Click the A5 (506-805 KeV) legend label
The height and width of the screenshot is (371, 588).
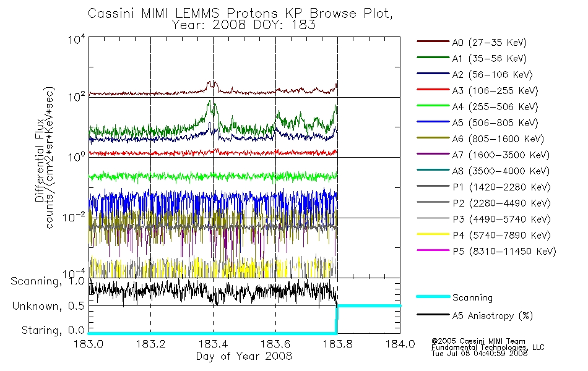point(495,123)
